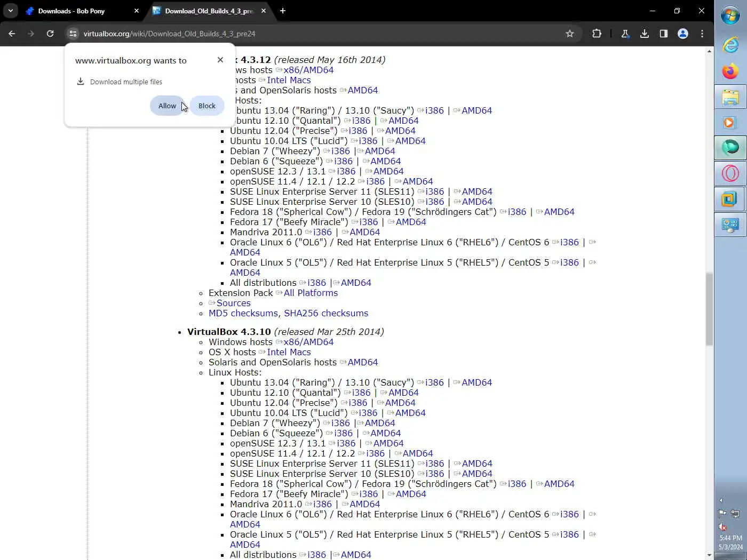Open the Chrome three-dot menu
The width and height of the screenshot is (747, 560).
pyautogui.click(x=702, y=34)
